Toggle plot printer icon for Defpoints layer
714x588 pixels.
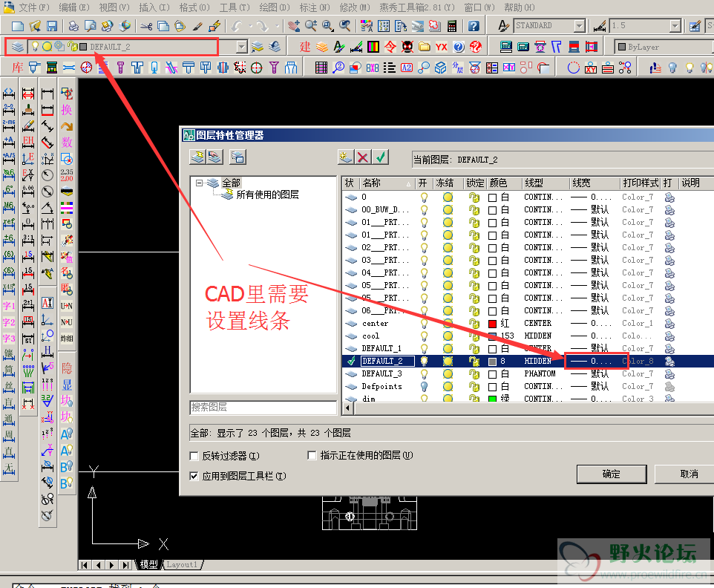[669, 386]
